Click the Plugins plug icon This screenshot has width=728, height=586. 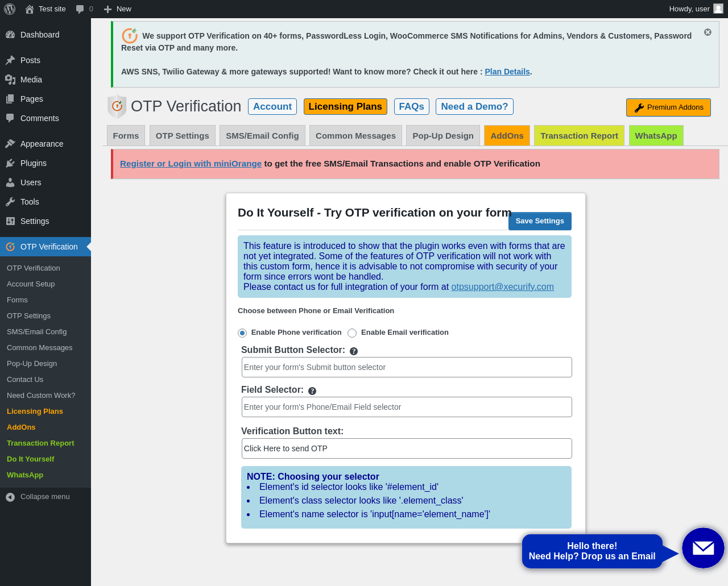point(10,163)
